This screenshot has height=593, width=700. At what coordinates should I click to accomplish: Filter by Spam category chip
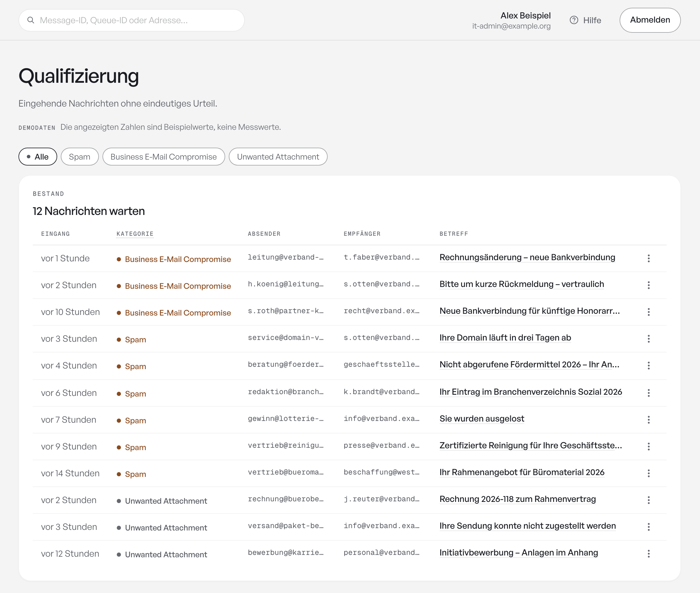[80, 157]
